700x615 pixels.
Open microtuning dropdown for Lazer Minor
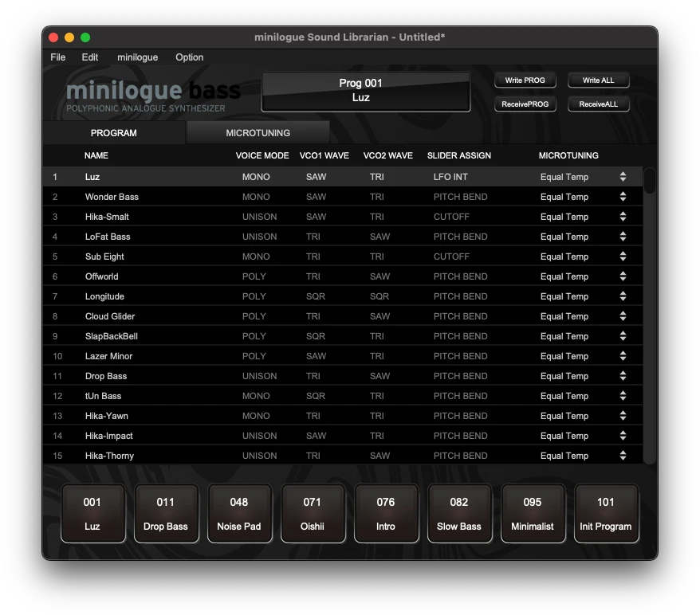coord(623,356)
